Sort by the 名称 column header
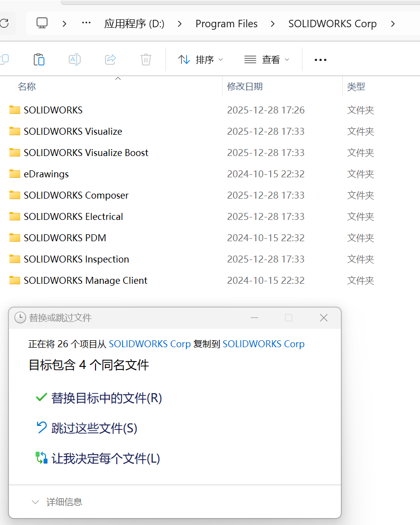 [x=27, y=87]
